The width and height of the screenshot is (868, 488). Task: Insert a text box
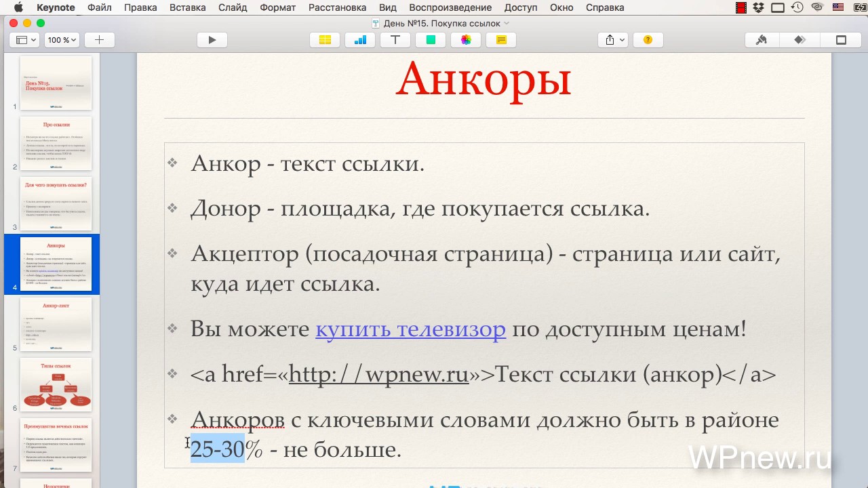point(395,40)
